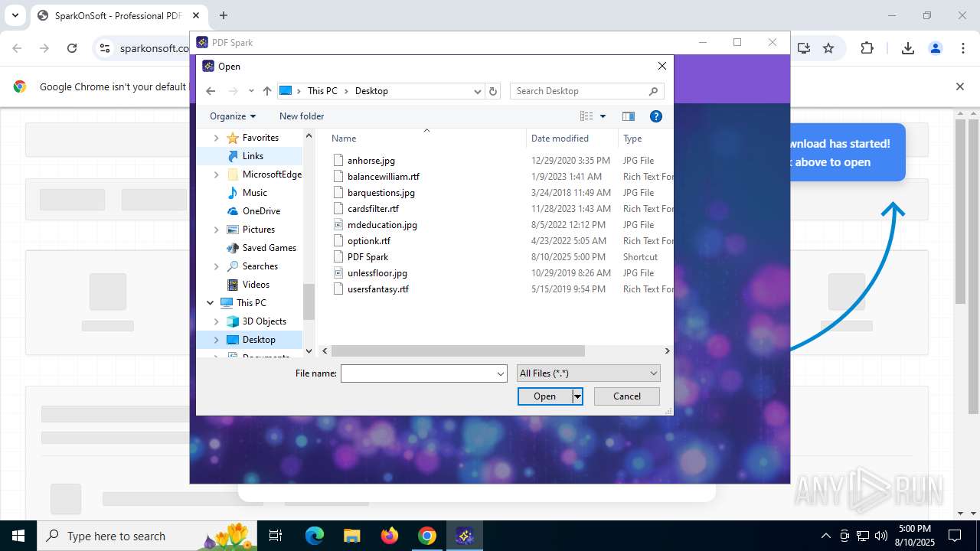
Task: Open a new Chrome tab
Action: 224,15
